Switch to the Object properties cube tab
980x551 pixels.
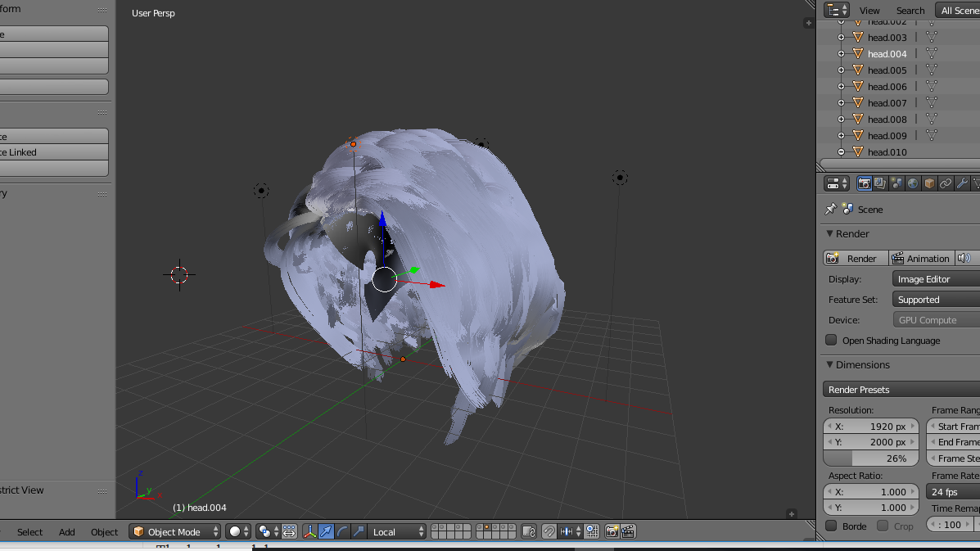(x=928, y=183)
